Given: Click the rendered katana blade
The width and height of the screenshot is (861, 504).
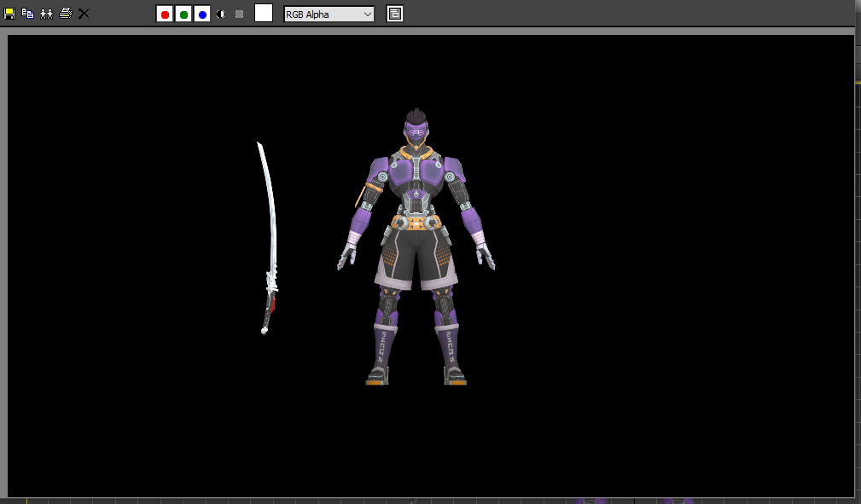Looking at the screenshot, I should pos(270,205).
